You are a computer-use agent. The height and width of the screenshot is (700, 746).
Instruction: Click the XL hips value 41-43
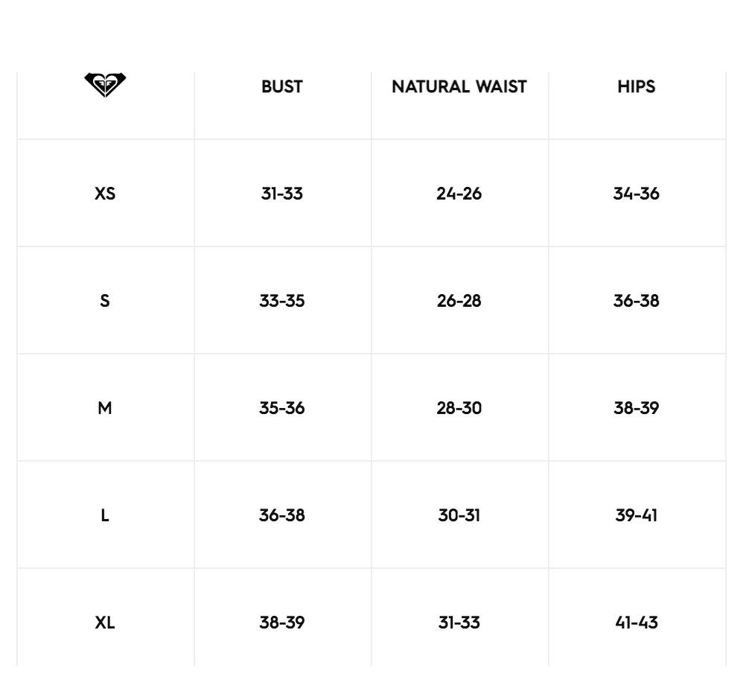point(637,623)
